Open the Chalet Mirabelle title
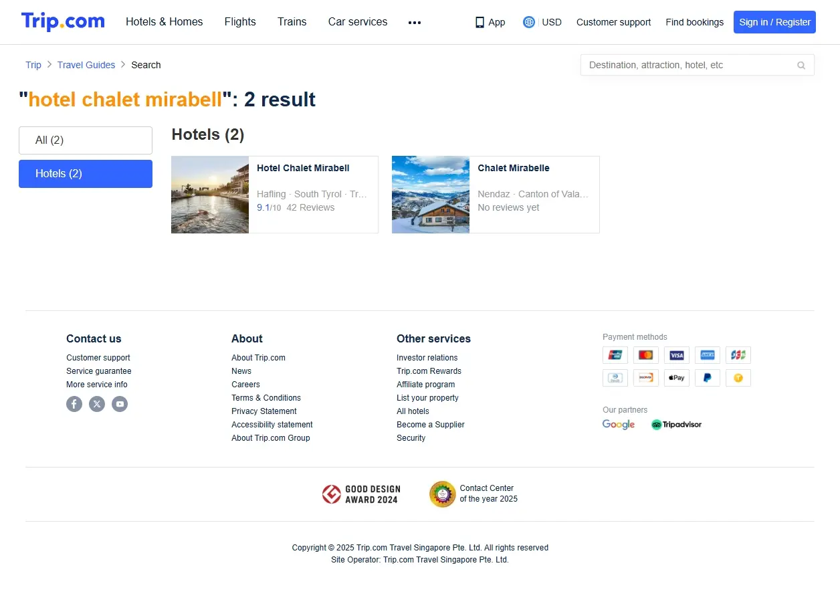 click(514, 168)
